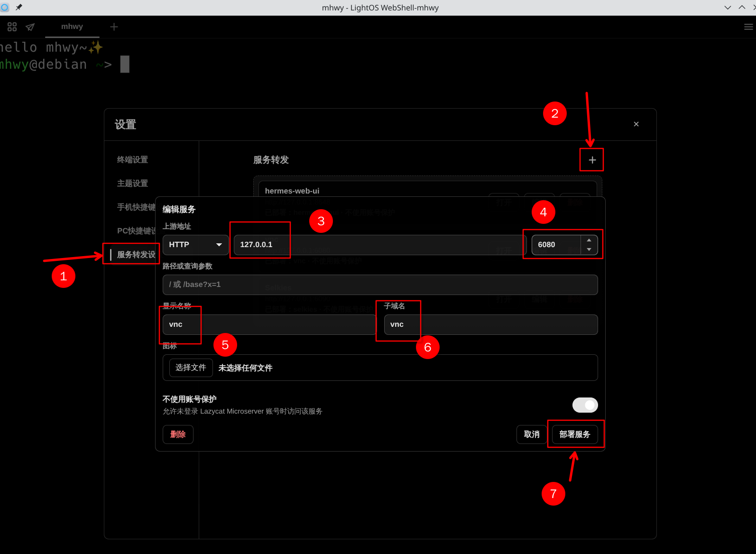Focus the 路径或查询参数 input field

380,285
